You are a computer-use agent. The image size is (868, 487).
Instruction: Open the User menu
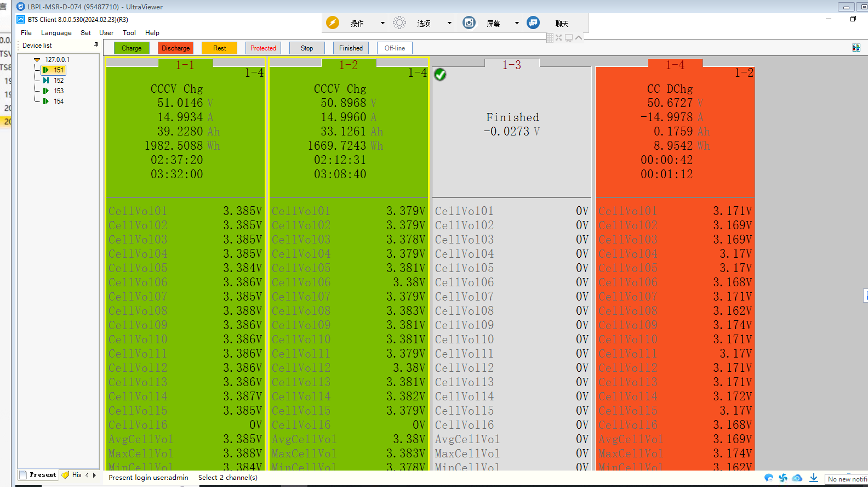(106, 33)
